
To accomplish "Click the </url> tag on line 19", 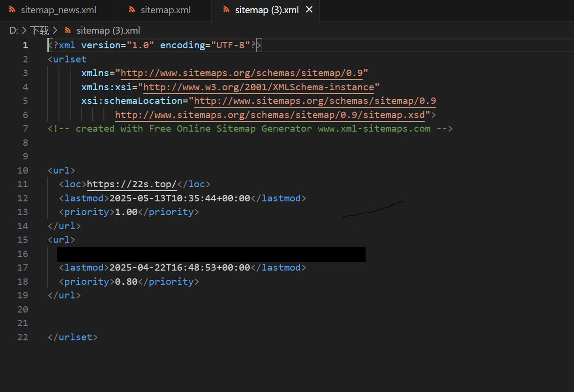I will click(x=64, y=295).
